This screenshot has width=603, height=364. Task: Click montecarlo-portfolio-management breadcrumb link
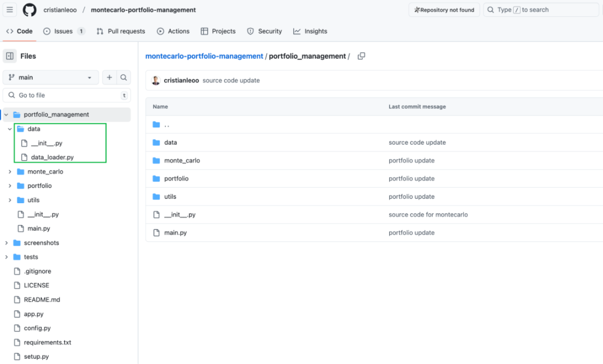coord(204,56)
